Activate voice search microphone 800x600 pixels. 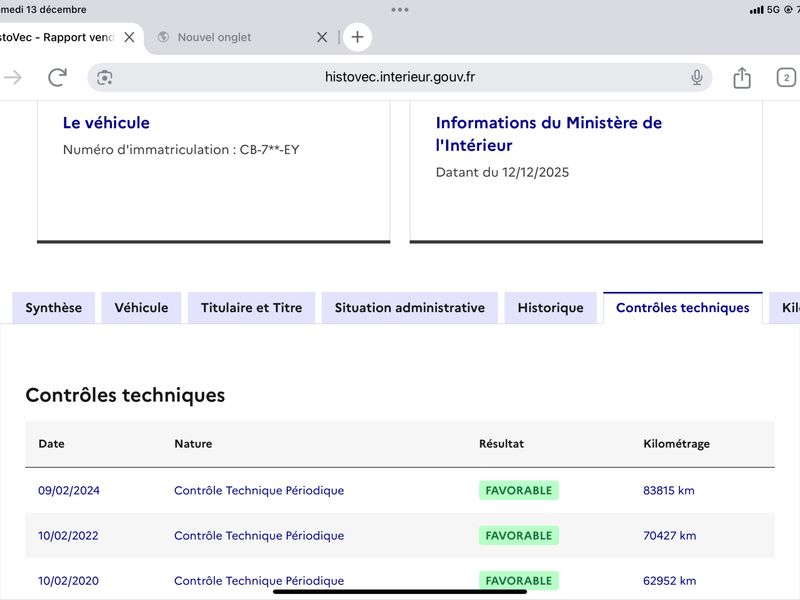pyautogui.click(x=697, y=77)
